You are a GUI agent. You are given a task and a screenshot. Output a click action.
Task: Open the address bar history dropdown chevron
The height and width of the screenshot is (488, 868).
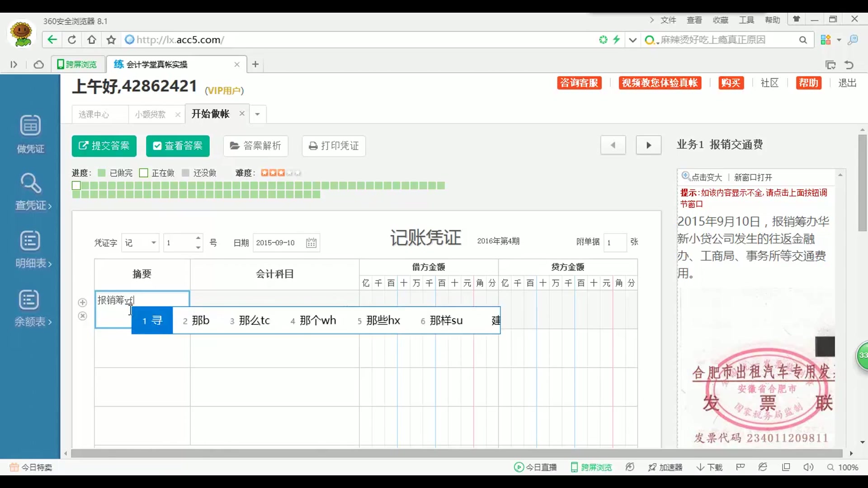click(633, 40)
